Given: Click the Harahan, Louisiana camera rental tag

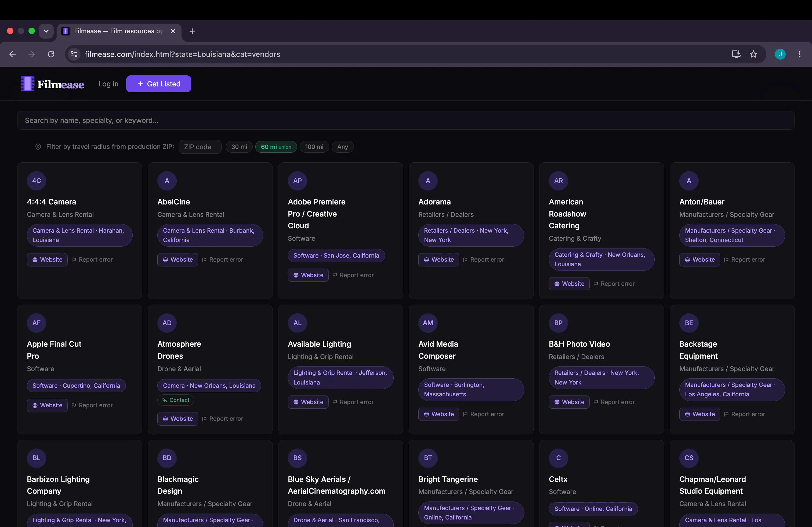Looking at the screenshot, I should point(80,235).
